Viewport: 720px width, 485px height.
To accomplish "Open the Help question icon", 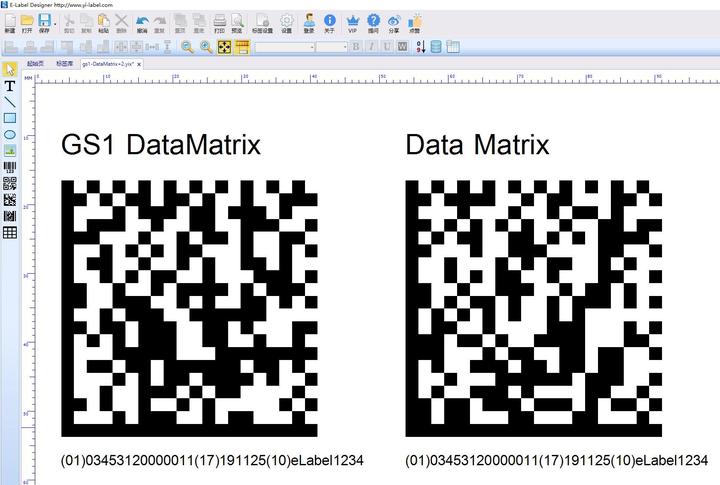I will point(373,23).
